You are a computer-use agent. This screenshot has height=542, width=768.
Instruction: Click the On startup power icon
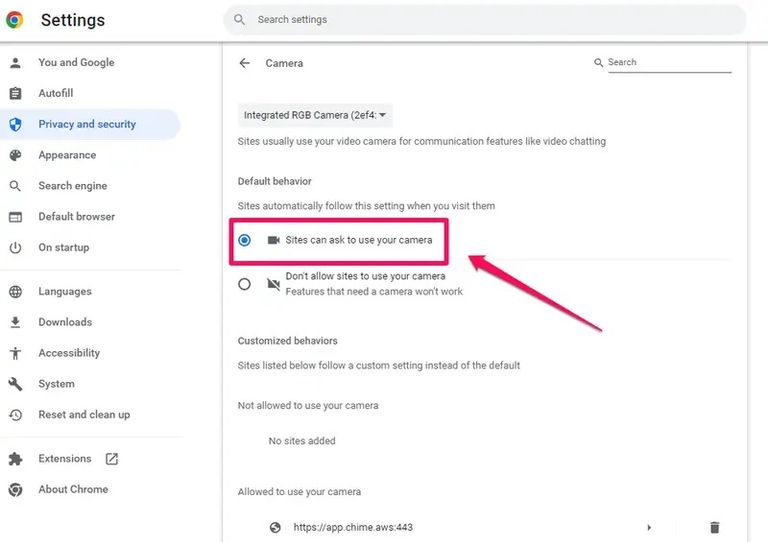pyautogui.click(x=16, y=248)
